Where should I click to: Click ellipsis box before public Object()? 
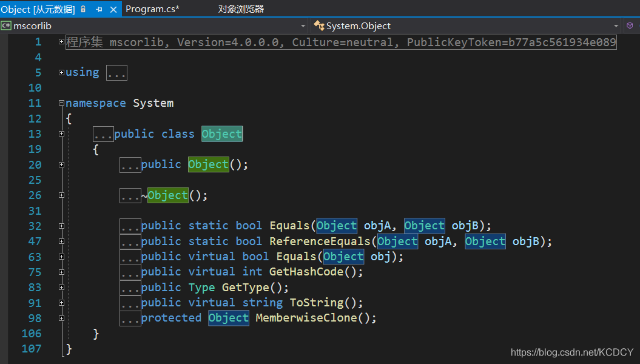click(x=130, y=165)
